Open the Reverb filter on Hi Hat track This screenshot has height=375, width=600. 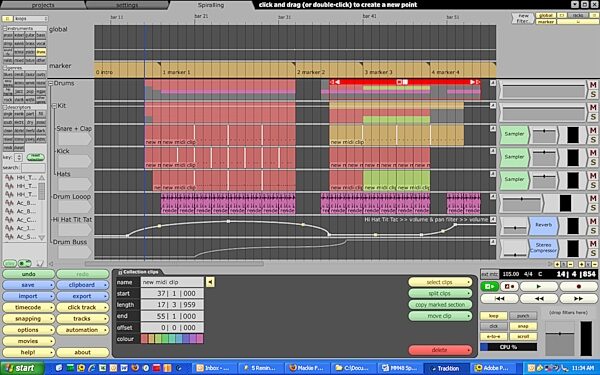point(543,225)
